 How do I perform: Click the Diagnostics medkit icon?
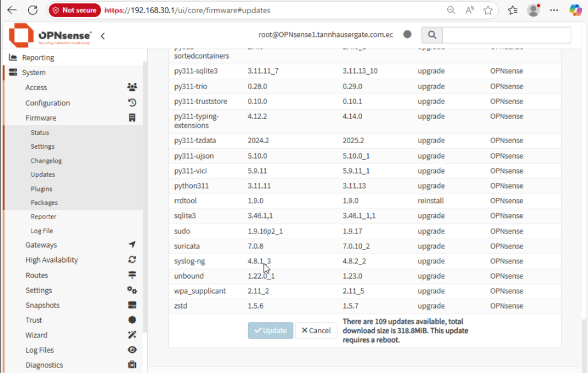coord(132,365)
